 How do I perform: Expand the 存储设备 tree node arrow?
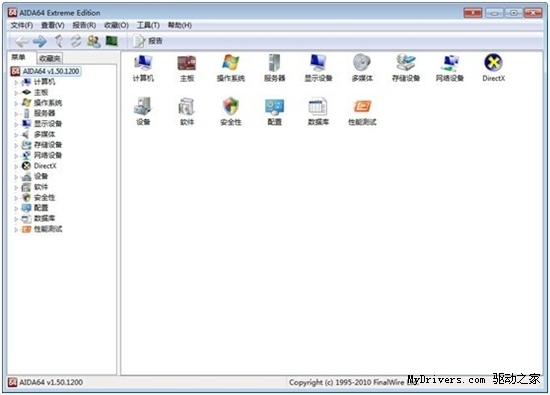tap(16, 145)
